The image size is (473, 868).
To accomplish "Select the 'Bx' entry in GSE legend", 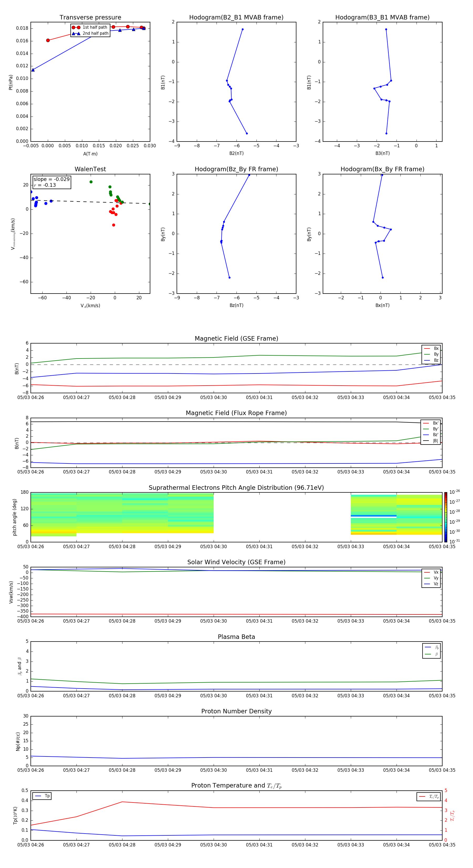I will [431, 349].
